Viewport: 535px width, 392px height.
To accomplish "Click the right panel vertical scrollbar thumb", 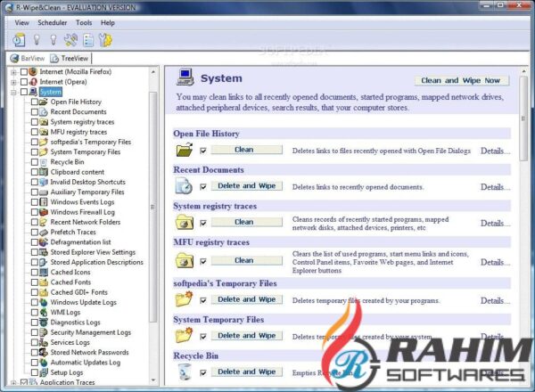I will point(523,118).
